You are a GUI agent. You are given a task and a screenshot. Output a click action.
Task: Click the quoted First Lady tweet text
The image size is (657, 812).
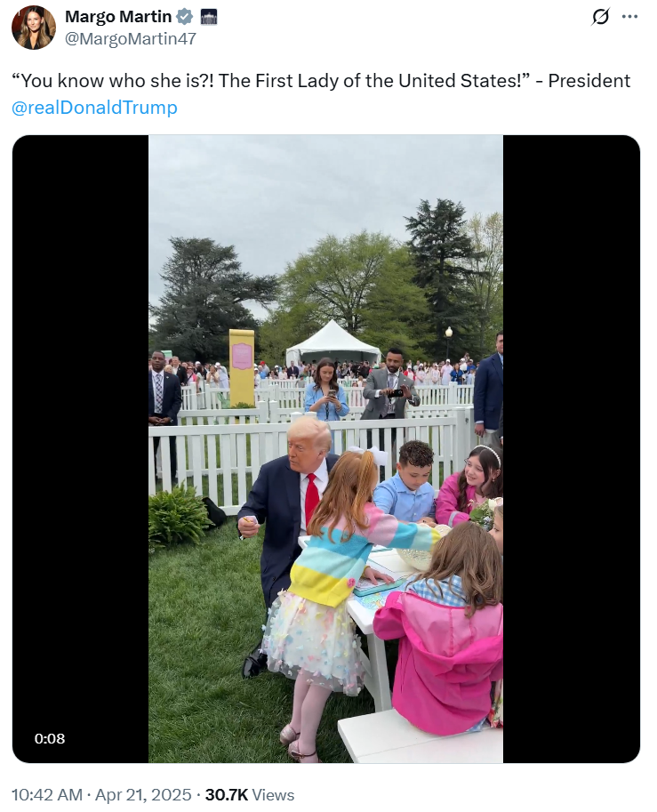tap(273, 81)
